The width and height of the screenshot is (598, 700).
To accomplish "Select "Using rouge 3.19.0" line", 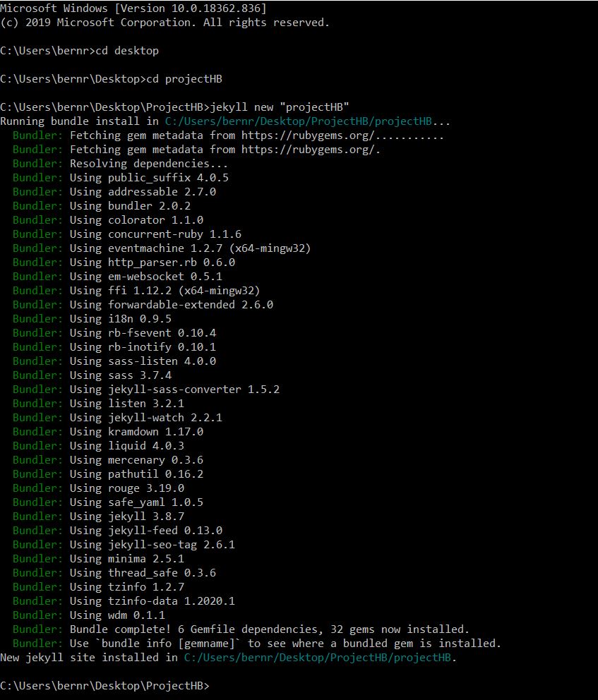I will click(x=98, y=488).
